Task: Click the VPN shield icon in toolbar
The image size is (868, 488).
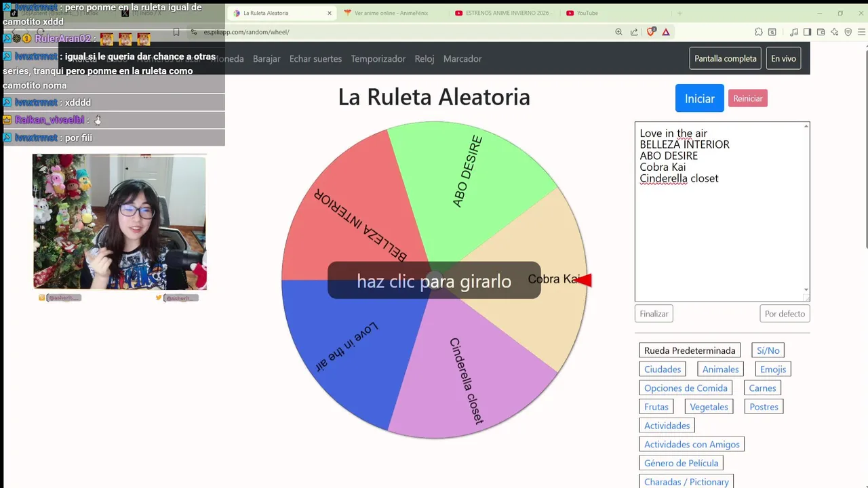Action: point(848,32)
